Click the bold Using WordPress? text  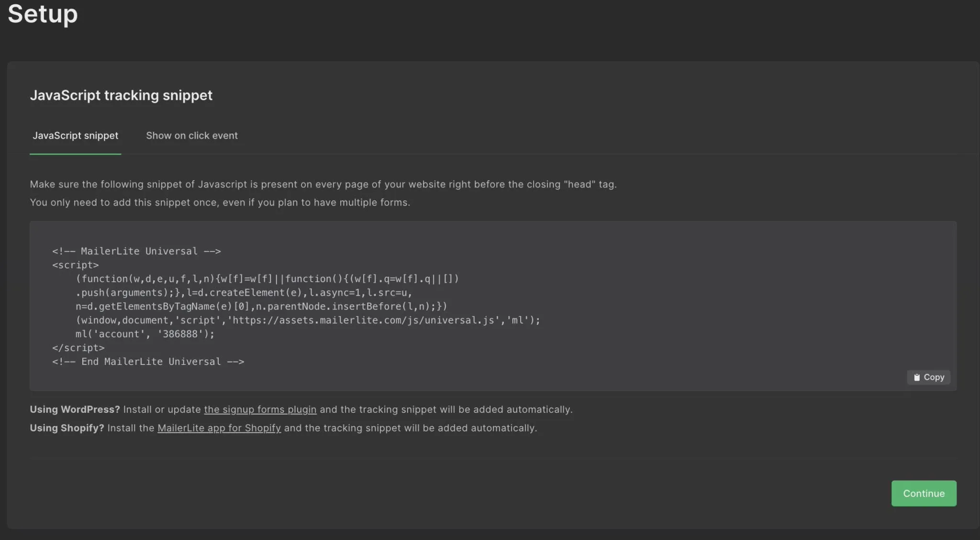pos(75,409)
